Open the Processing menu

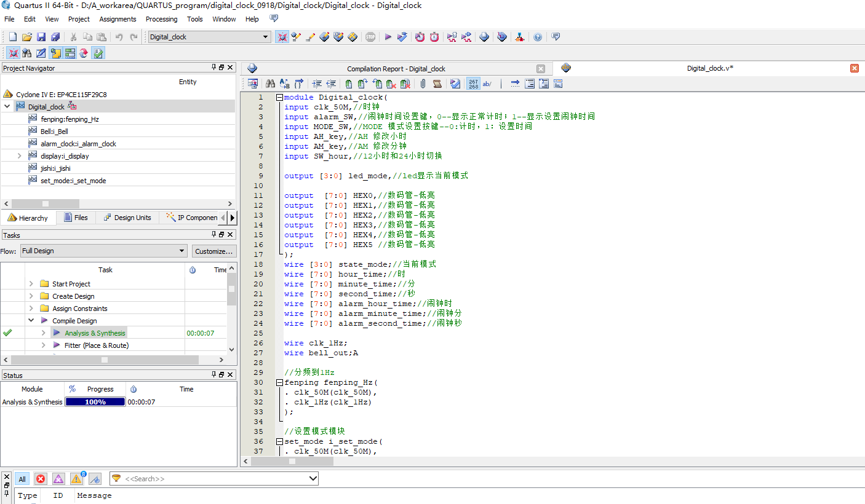[161, 19]
